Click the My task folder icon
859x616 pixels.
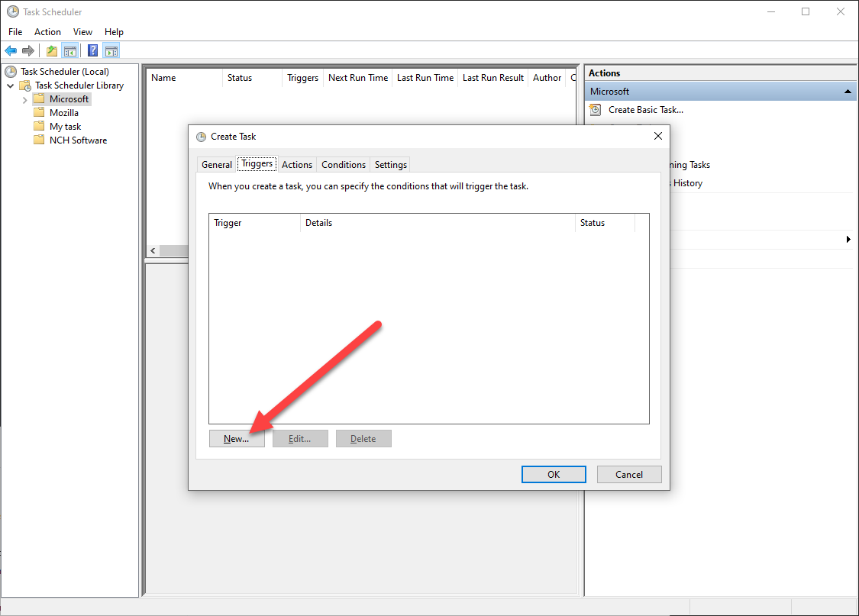(x=39, y=126)
